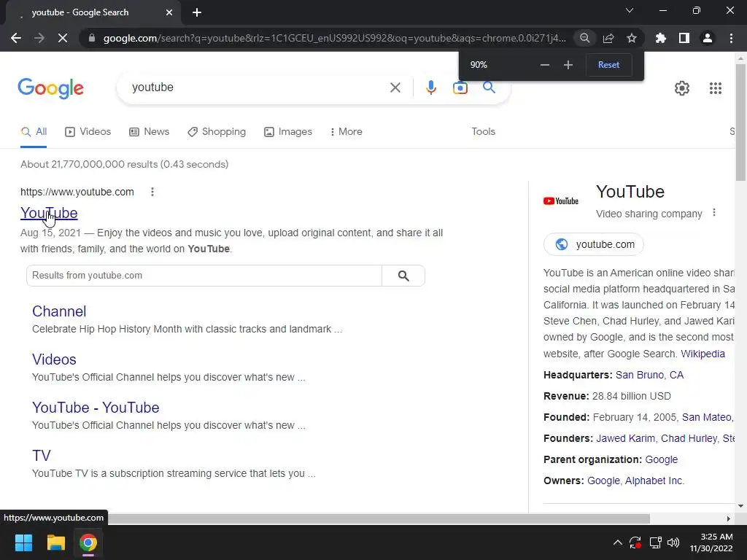Open the knowledge panel three-dot options
Image resolution: width=747 pixels, height=560 pixels.
[x=713, y=213]
